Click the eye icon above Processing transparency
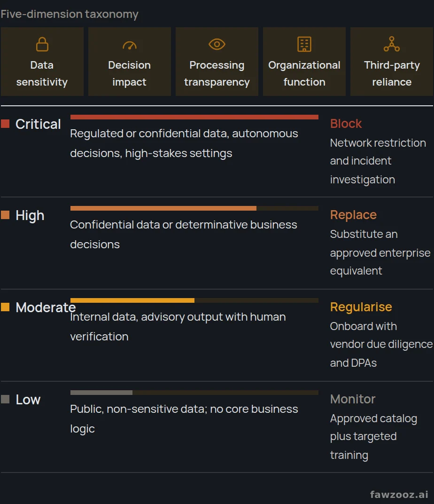Image resolution: width=434 pixels, height=504 pixels. tap(217, 44)
